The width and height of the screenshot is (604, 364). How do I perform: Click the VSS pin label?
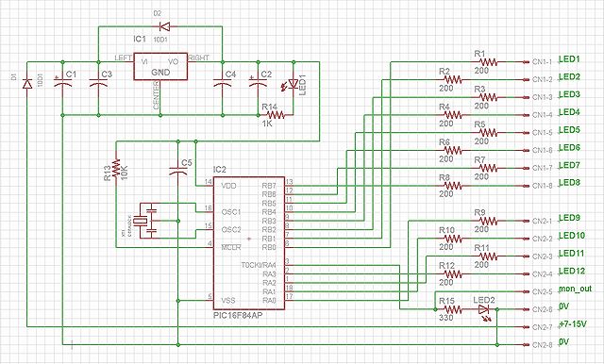pyautogui.click(x=228, y=301)
